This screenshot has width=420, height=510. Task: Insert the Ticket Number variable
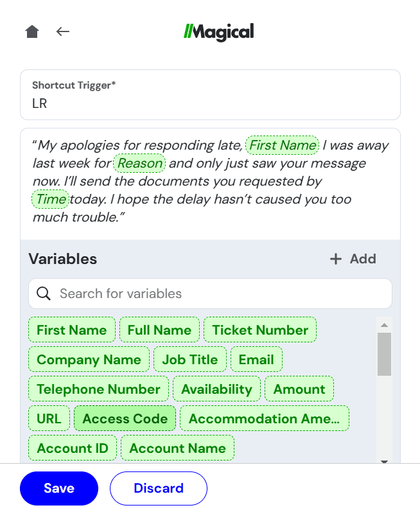pos(260,330)
